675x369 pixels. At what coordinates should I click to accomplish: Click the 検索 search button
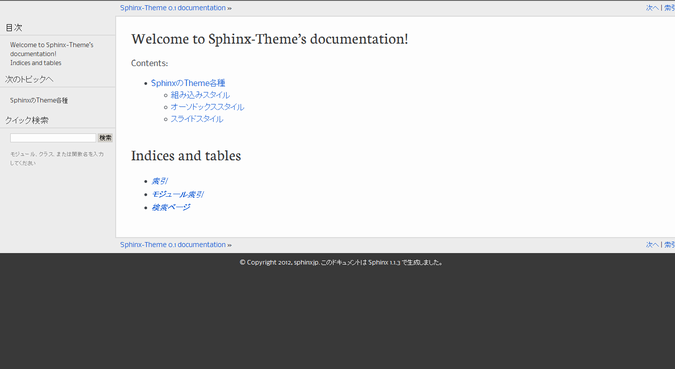point(105,138)
